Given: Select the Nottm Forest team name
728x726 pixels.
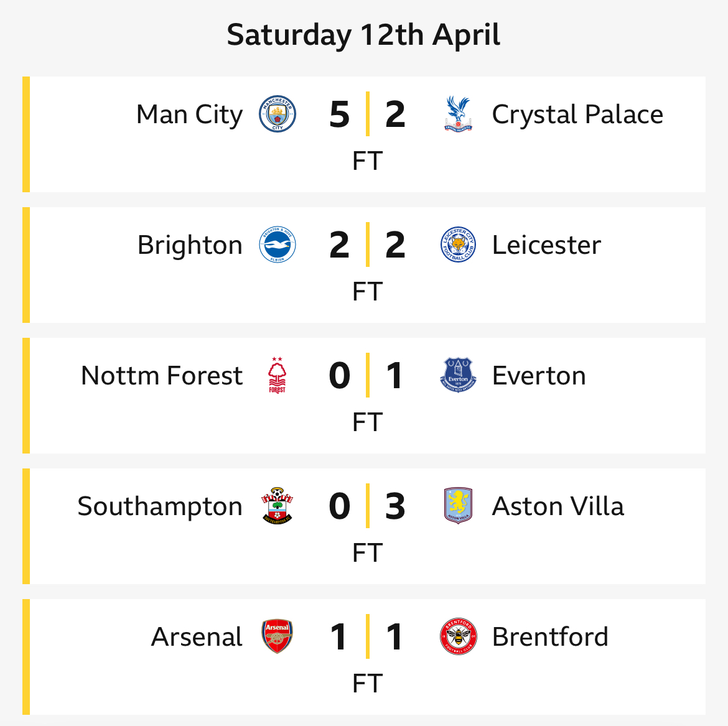Looking at the screenshot, I should coord(162,376).
